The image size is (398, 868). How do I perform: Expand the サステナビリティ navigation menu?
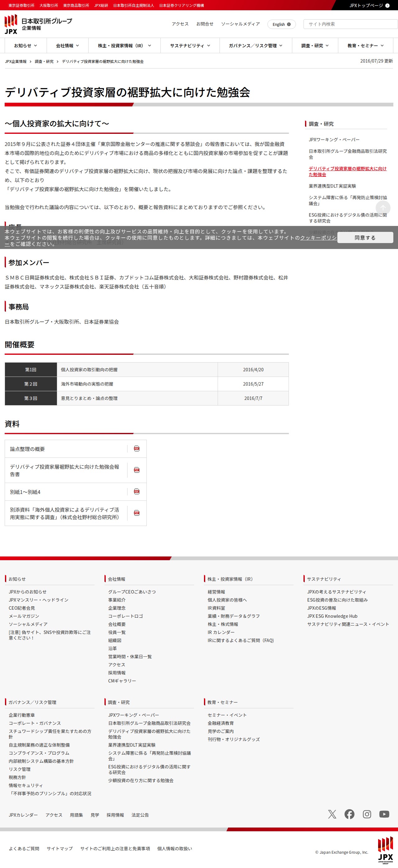(190, 45)
